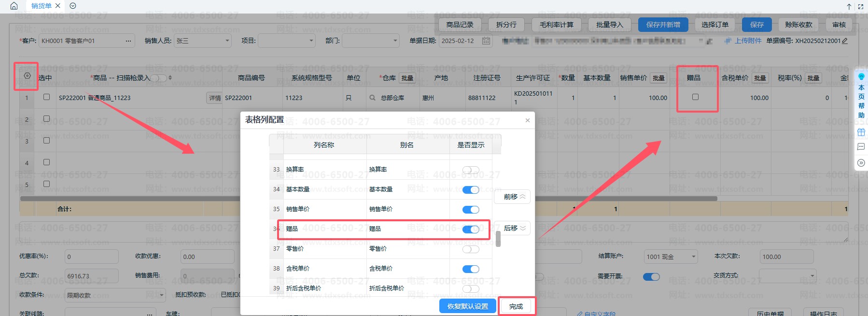Click the edit pencil beside 单据编号
This screenshot has height=316, width=868.
pyautogui.click(x=844, y=41)
